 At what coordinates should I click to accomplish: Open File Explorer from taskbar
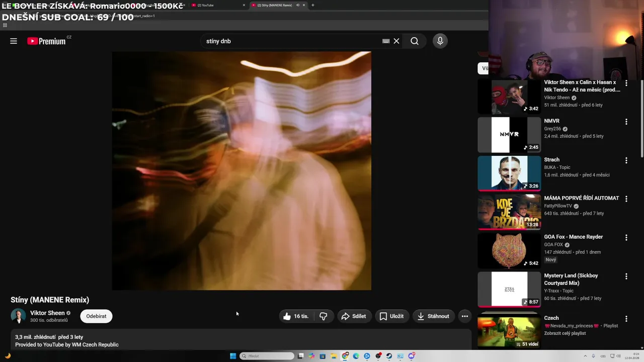(334, 356)
